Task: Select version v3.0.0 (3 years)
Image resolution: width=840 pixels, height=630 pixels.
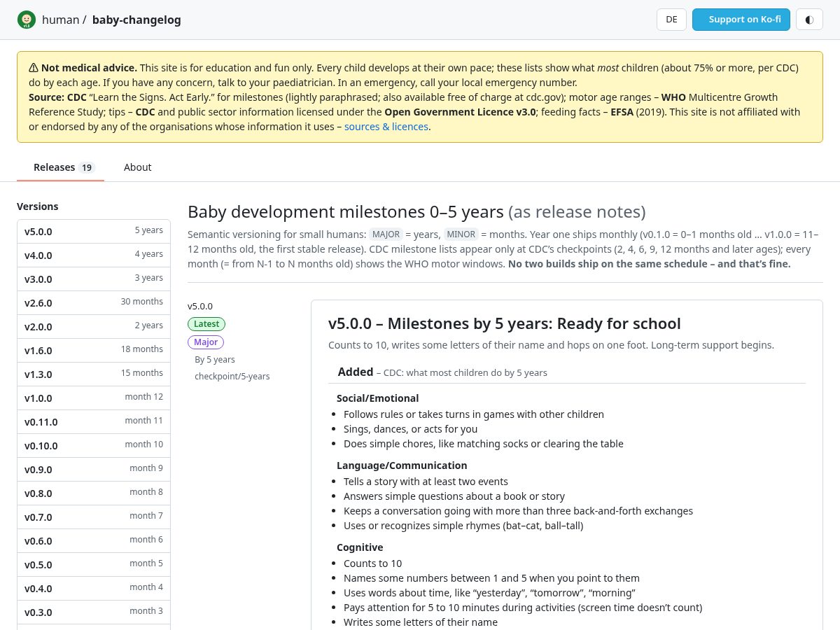Action: click(94, 279)
